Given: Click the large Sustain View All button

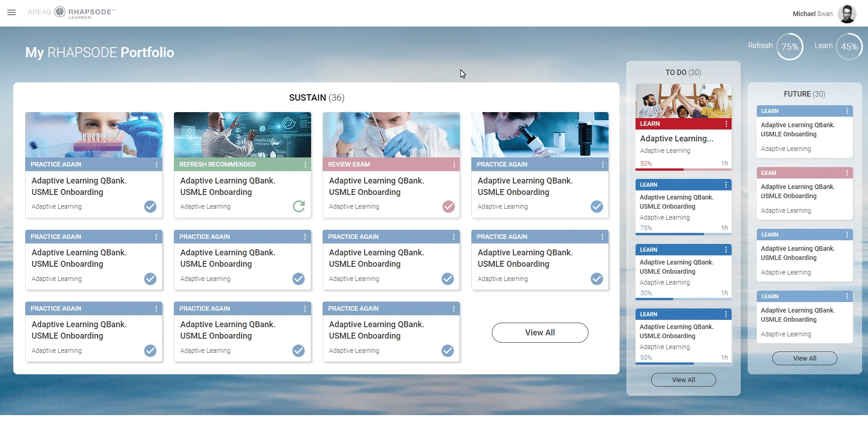Looking at the screenshot, I should (x=540, y=333).
